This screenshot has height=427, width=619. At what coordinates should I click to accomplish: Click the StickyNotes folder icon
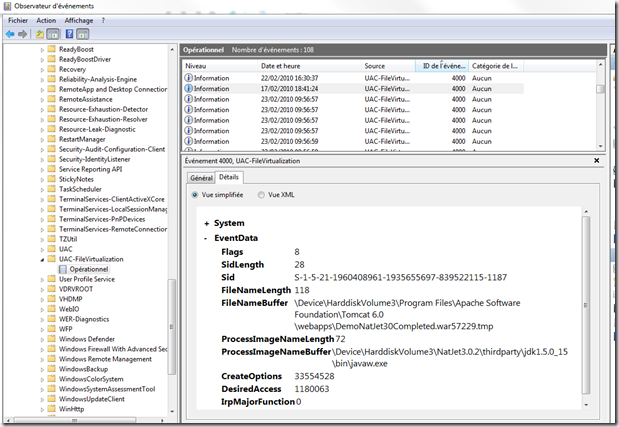pyautogui.click(x=51, y=179)
